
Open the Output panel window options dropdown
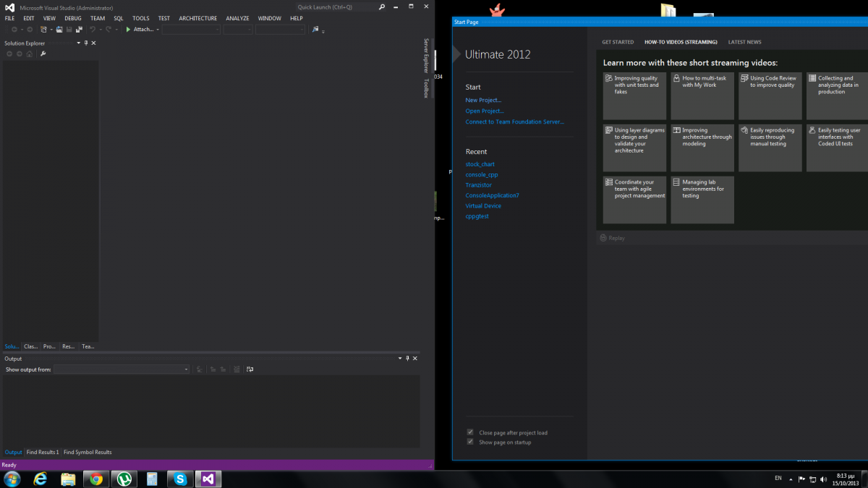400,359
